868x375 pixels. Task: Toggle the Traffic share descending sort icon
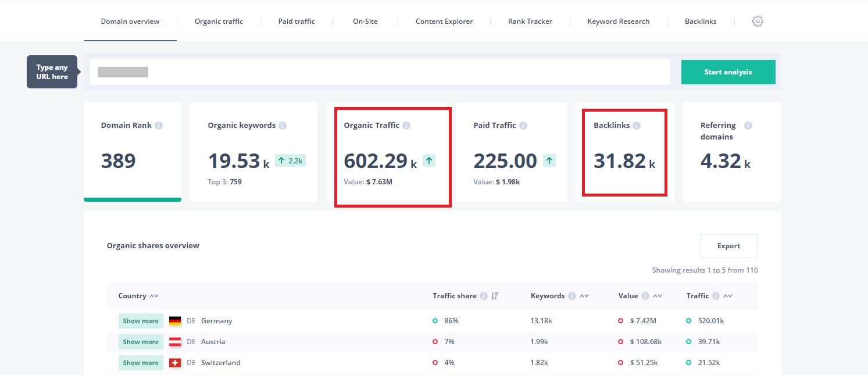[x=495, y=296]
